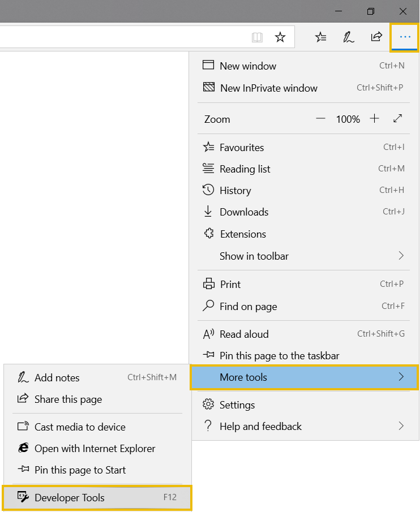
Task: Click the reading view book icon
Action: (x=257, y=37)
